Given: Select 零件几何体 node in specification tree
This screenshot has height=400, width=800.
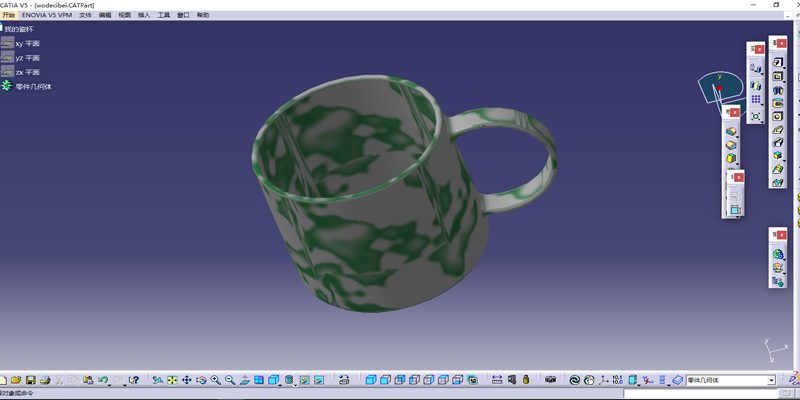Looking at the screenshot, I should (x=33, y=87).
